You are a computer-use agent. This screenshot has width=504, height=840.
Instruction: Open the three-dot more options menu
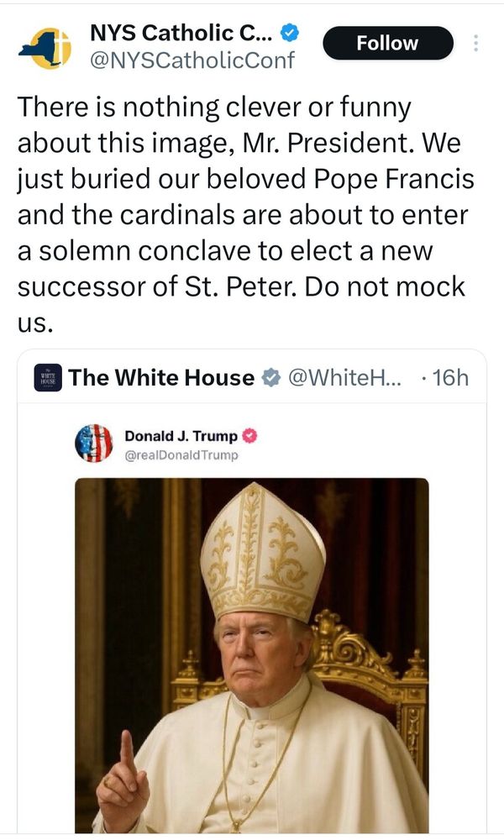(x=475, y=44)
